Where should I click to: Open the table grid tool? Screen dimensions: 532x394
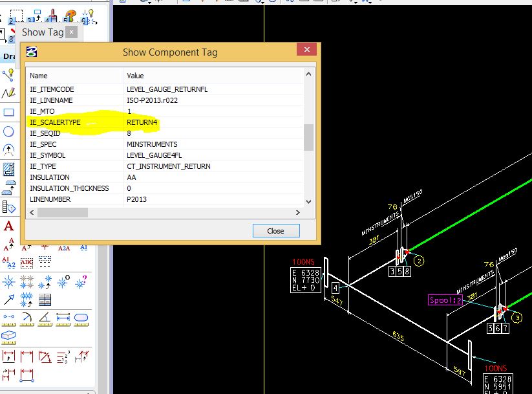(45, 300)
